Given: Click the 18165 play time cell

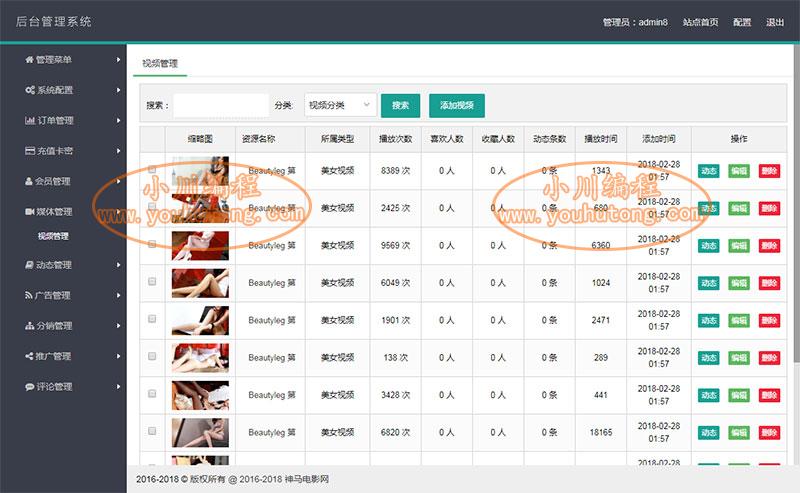Looking at the screenshot, I should [601, 433].
